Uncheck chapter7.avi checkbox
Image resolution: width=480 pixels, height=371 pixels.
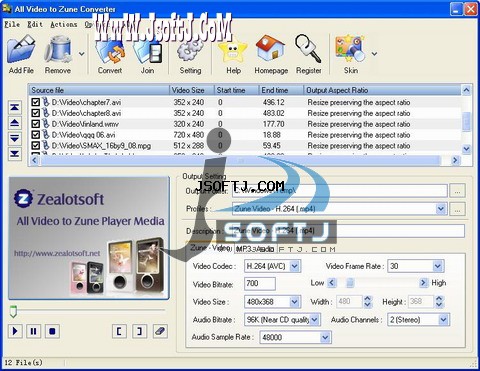(35, 102)
